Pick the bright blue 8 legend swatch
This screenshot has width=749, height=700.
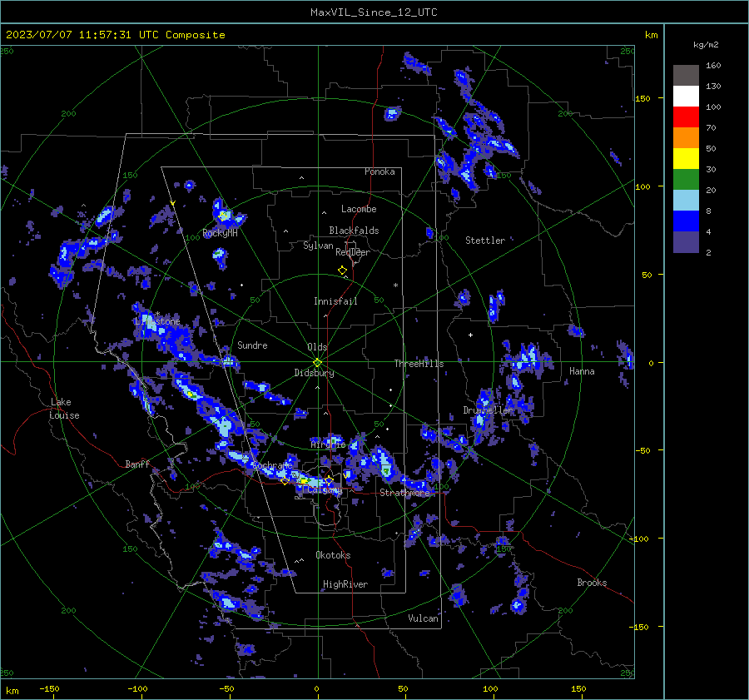point(686,221)
